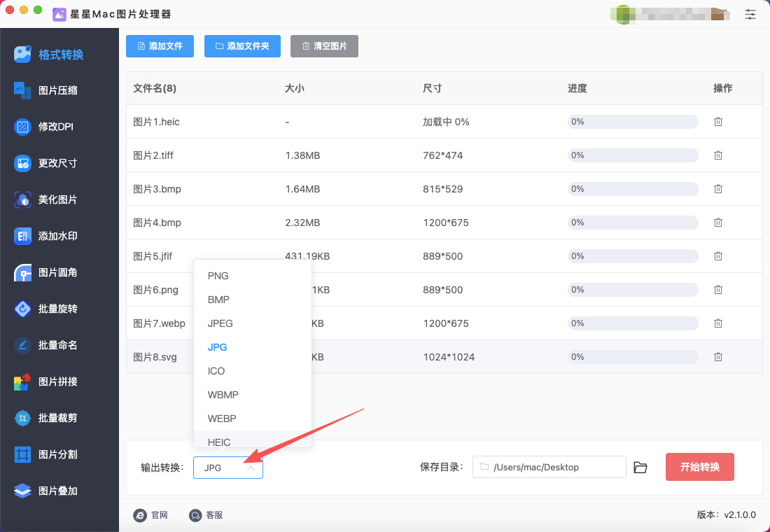
Task: Open the 图片圆角 rounded corners tool
Action: tap(45, 272)
